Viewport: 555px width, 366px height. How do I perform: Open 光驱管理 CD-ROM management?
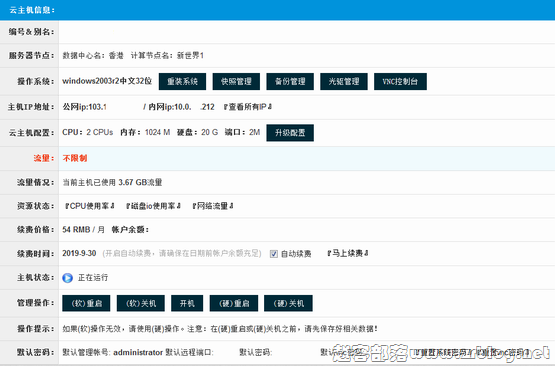coord(344,81)
